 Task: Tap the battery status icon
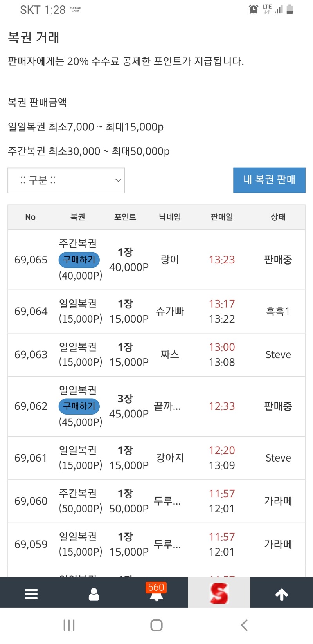tap(290, 9)
